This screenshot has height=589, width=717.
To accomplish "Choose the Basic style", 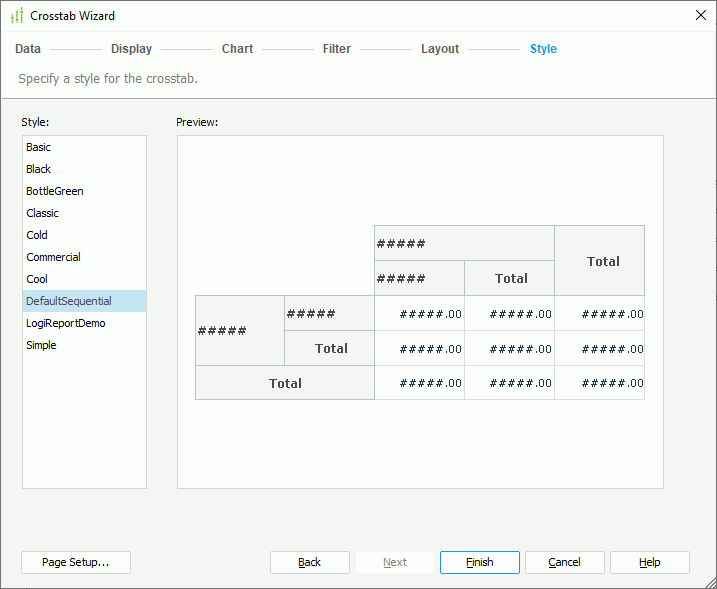I will coord(39,147).
